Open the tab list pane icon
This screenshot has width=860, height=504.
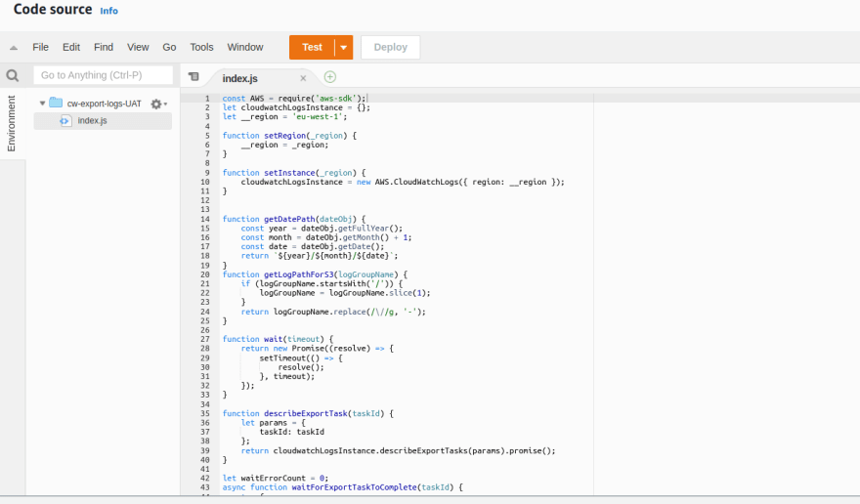click(193, 77)
